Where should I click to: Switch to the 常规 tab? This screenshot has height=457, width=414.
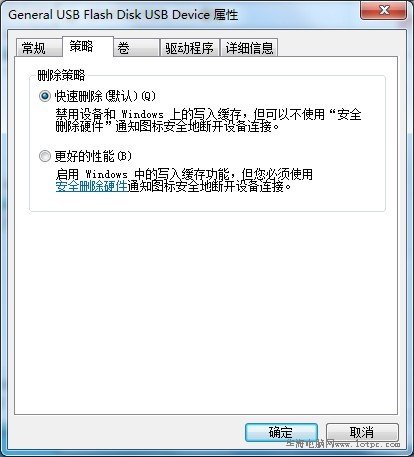tap(39, 48)
